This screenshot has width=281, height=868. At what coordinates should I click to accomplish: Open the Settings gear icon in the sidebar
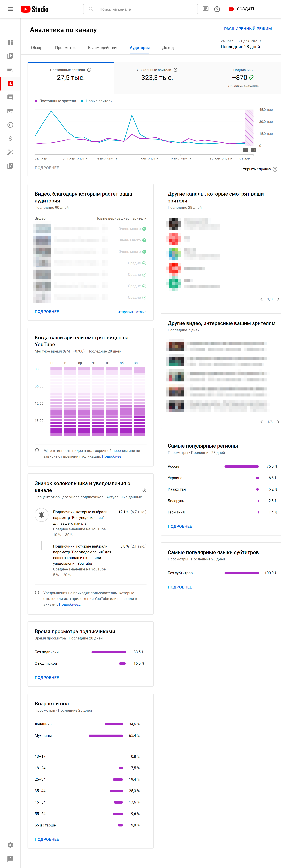tap(10, 845)
